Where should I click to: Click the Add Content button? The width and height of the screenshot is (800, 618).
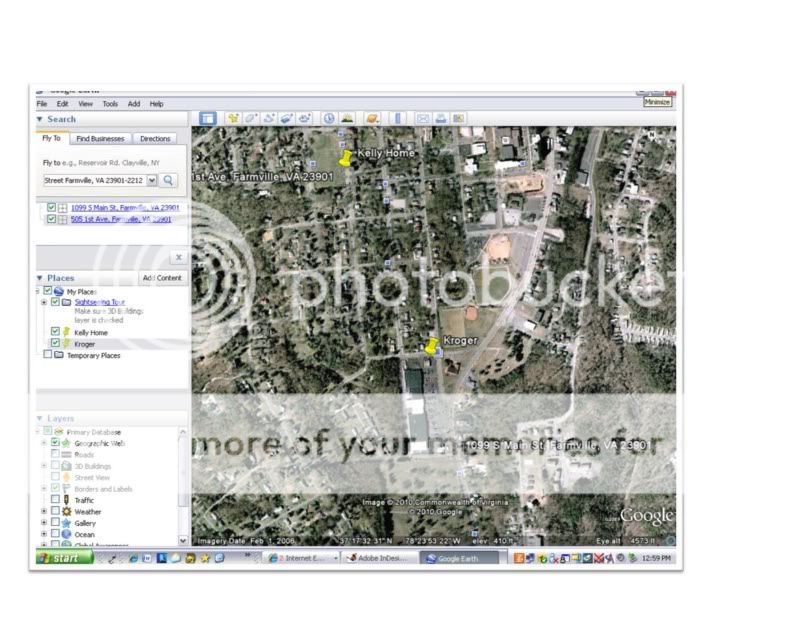(162, 278)
